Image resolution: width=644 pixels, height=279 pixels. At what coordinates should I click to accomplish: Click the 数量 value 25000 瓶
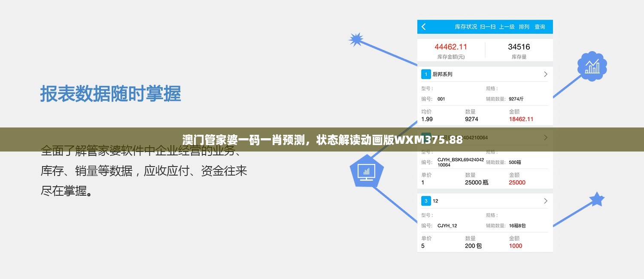(477, 182)
